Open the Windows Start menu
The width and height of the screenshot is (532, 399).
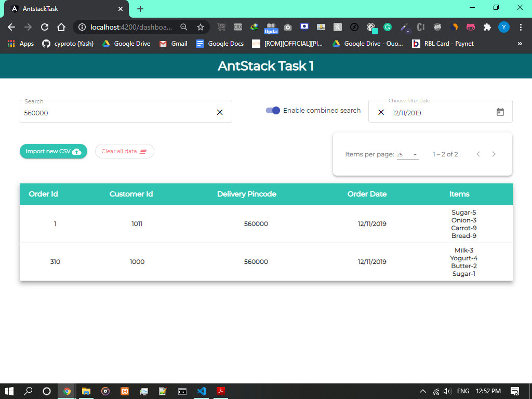pos(9,391)
